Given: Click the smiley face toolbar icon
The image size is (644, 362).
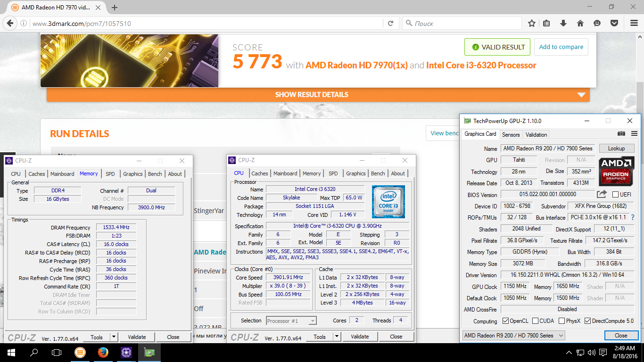Looking at the screenshot, I should (x=597, y=23).
